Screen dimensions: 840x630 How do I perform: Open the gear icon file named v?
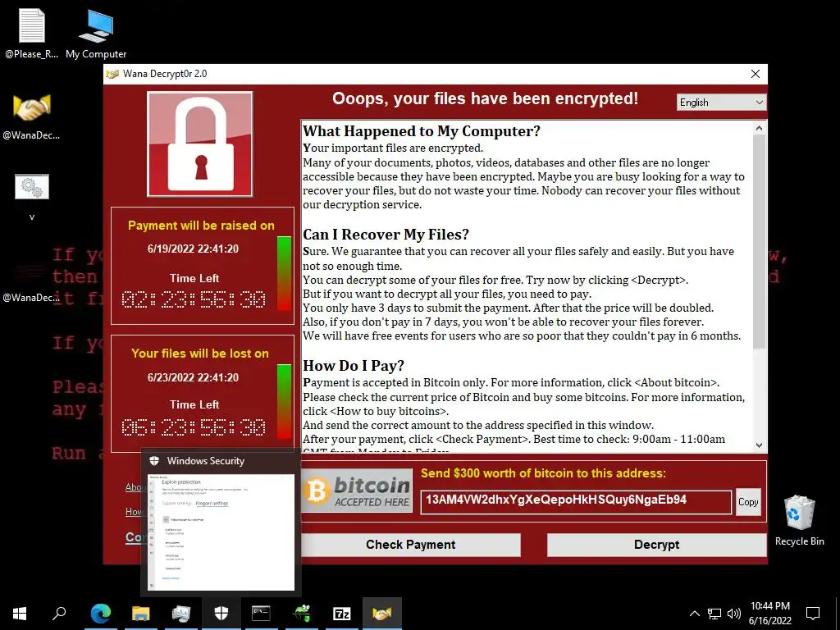(x=32, y=195)
